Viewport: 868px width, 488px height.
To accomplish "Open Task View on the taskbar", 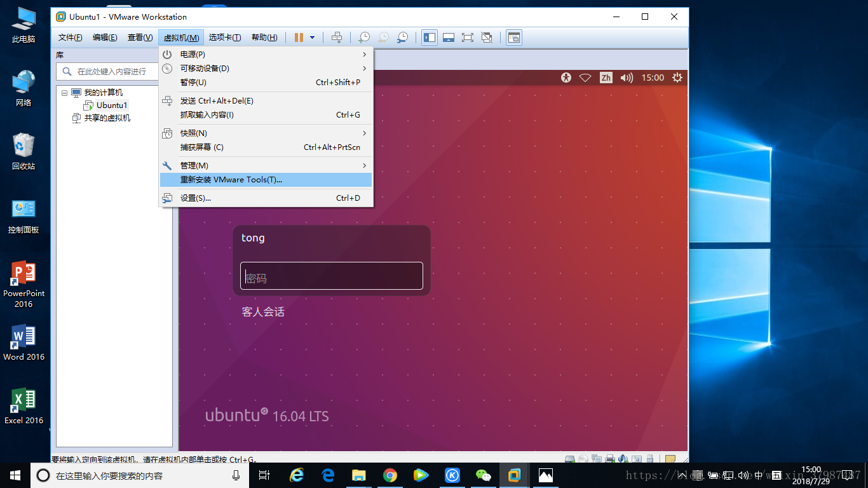I will point(264,475).
